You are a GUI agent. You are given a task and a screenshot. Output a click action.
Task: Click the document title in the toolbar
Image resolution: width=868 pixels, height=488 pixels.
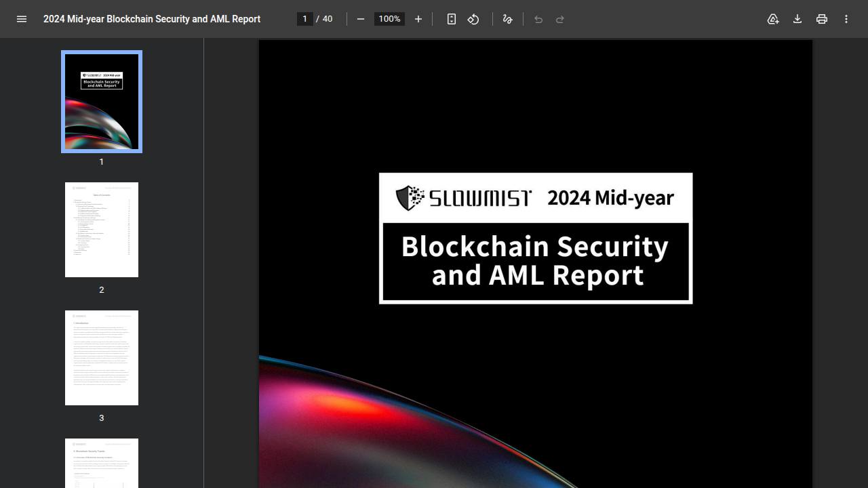[x=152, y=19]
